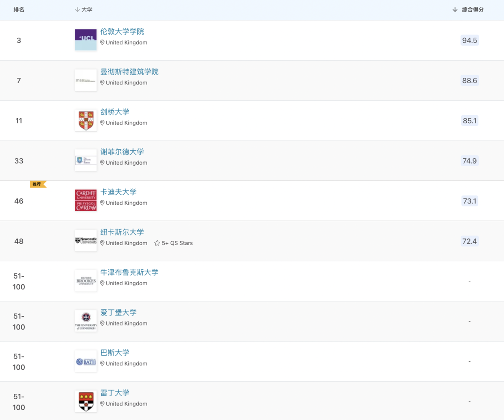The image size is (504, 420).
Task: Click the 排名 column header
Action: [19, 10]
